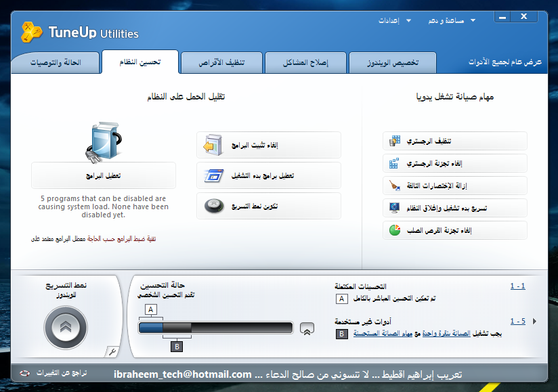Screen dimensions: 558x392
Task: Close the TuneUp Utilities window
Action: pos(524,16)
